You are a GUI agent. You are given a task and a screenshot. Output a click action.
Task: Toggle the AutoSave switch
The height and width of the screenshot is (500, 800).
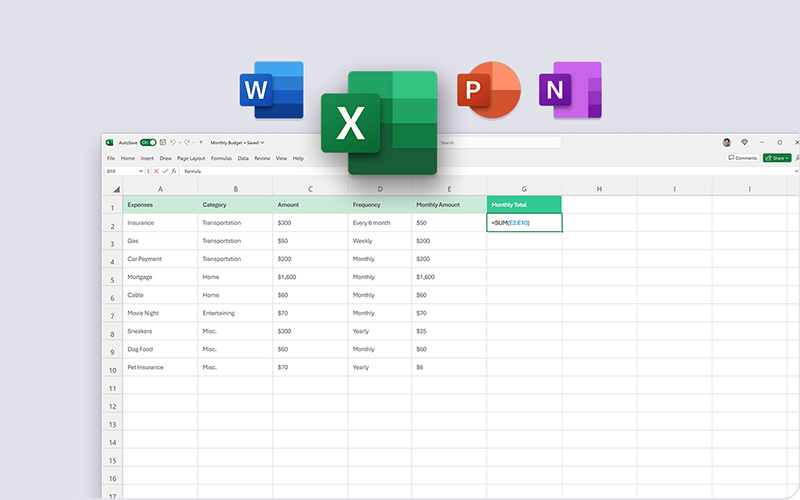147,143
